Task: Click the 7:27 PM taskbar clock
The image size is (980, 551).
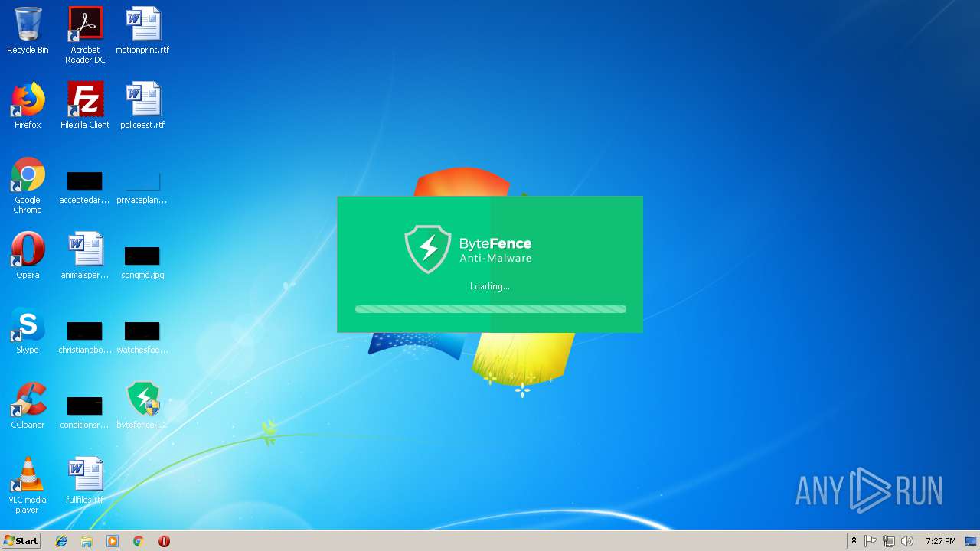Action: coord(940,541)
